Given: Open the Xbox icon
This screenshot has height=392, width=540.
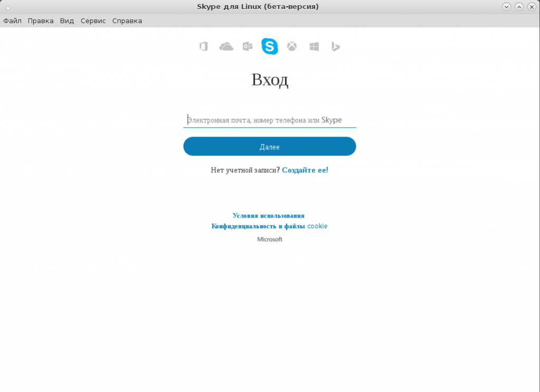Looking at the screenshot, I should (x=292, y=46).
